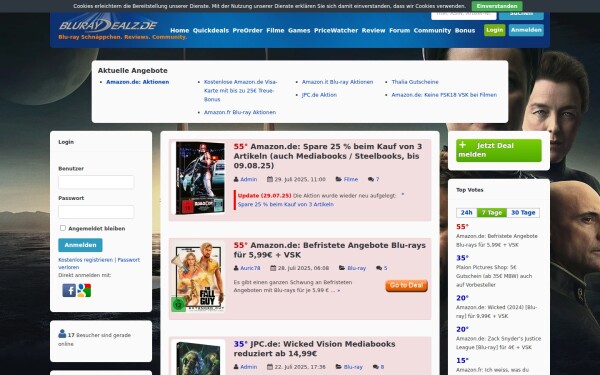Click the visitor count user icon
This screenshot has height=375, width=600.
click(62, 334)
